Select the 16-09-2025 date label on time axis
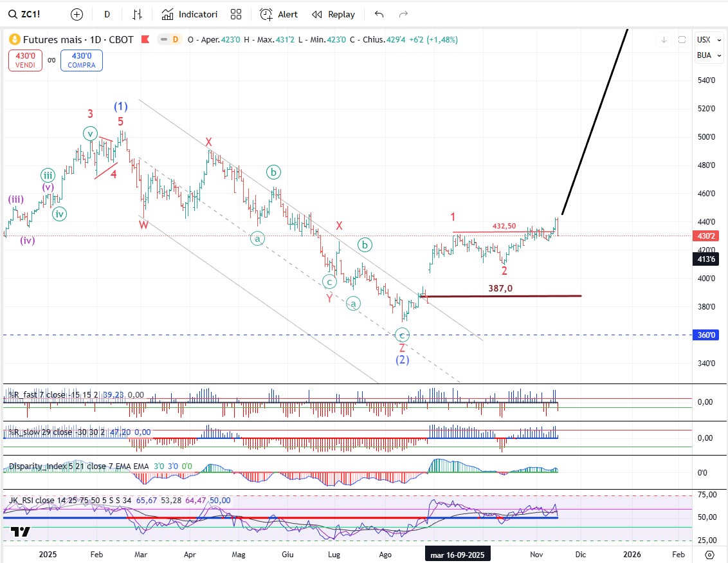This screenshot has width=728, height=563. coord(457,555)
